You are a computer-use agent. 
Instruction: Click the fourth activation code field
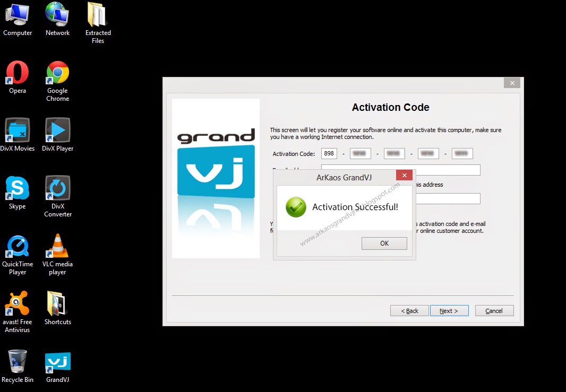tap(428, 153)
